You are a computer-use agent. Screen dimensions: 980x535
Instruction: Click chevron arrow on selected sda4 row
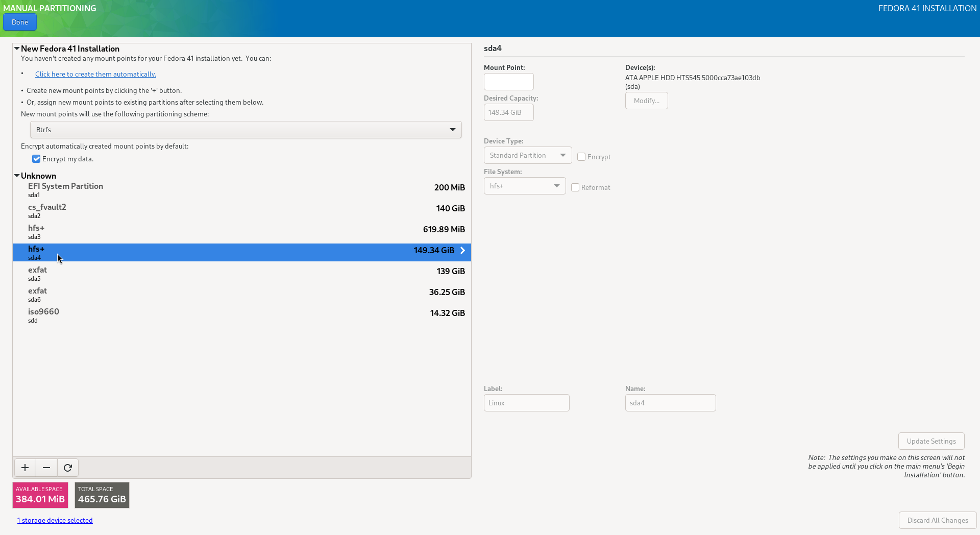(462, 250)
